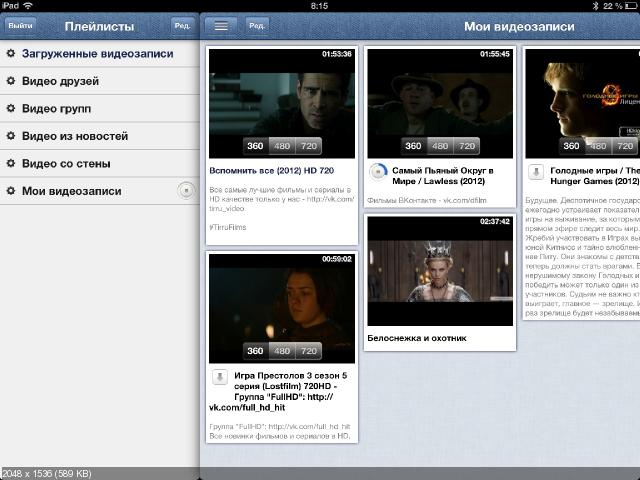Open title Игра Престолов 3 сезон 5 серия

[x=280, y=391]
